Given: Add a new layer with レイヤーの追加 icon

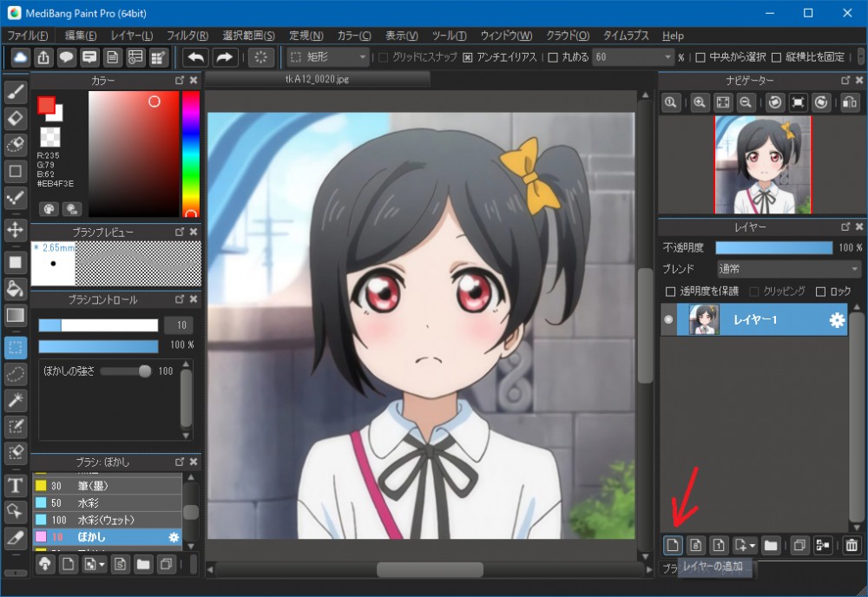Looking at the screenshot, I should [673, 546].
